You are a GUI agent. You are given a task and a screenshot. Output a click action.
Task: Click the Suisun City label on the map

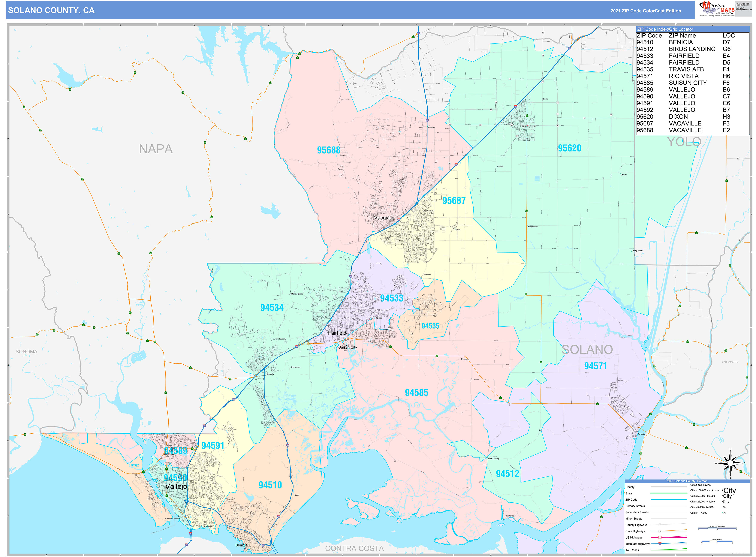point(347,347)
